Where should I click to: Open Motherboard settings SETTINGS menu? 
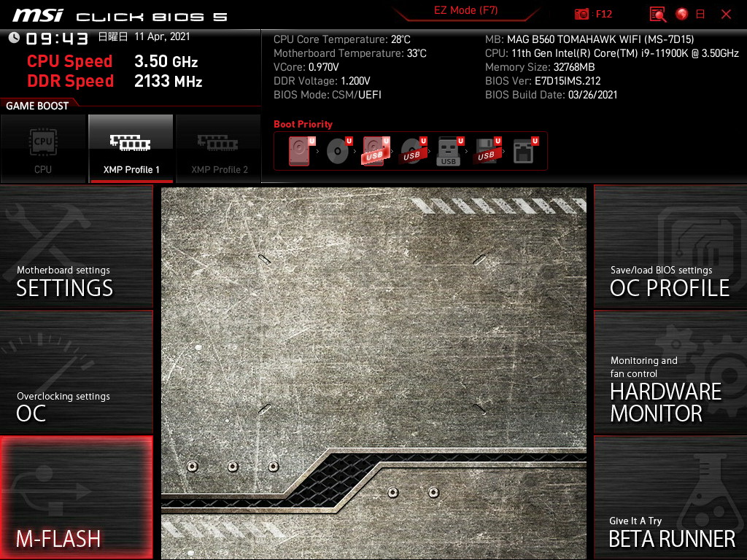click(77, 246)
